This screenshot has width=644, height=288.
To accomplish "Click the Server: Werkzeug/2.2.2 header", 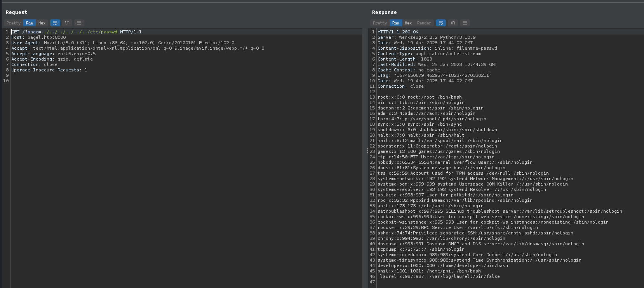I will tap(426, 37).
